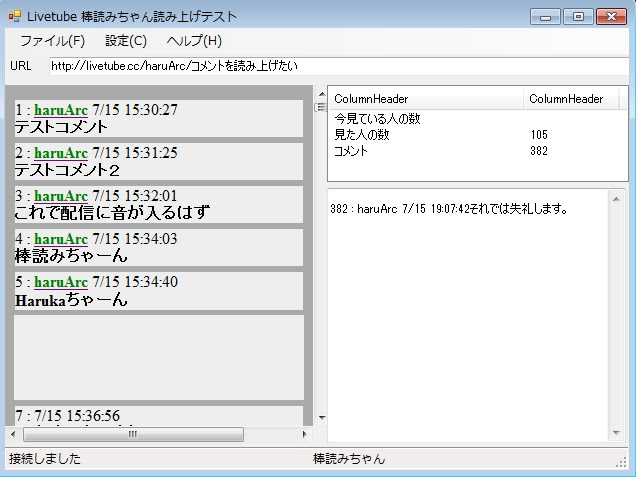Open the ファイル(F) menu
This screenshot has height=477, width=636.
coord(52,41)
